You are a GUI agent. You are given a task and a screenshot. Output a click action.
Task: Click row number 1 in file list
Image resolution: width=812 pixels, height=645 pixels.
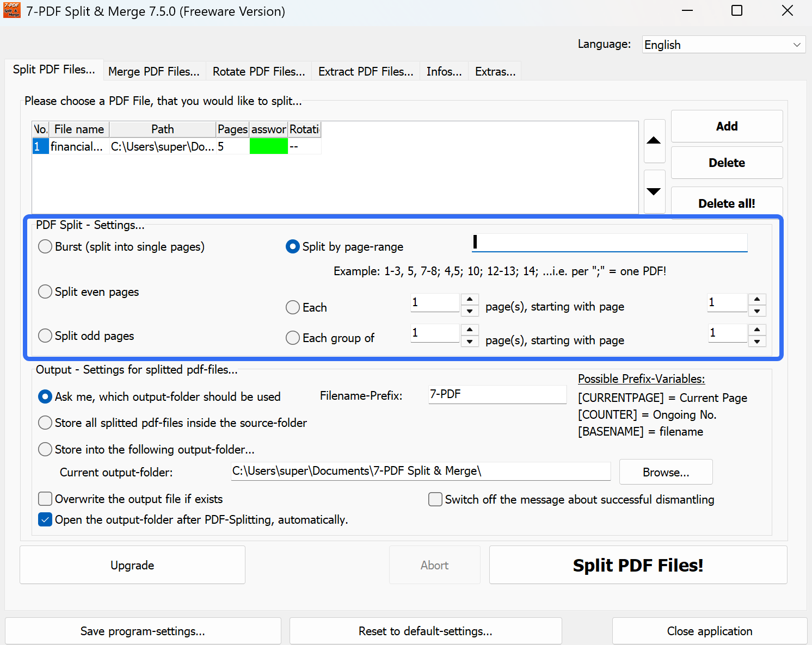[x=41, y=146]
